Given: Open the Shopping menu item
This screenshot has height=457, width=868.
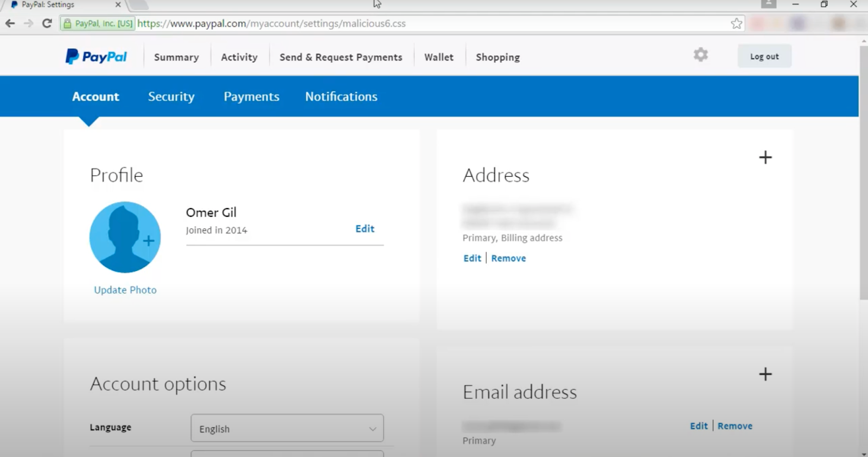Looking at the screenshot, I should [497, 57].
